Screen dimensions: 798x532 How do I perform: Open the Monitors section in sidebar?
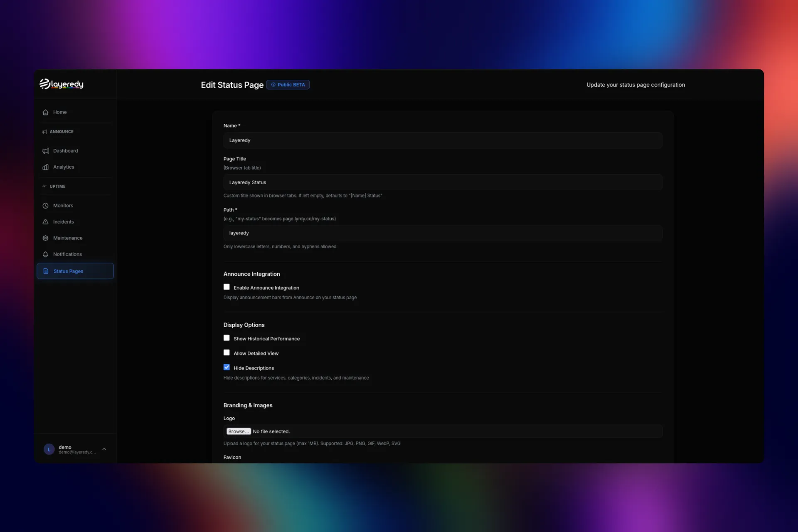(63, 205)
